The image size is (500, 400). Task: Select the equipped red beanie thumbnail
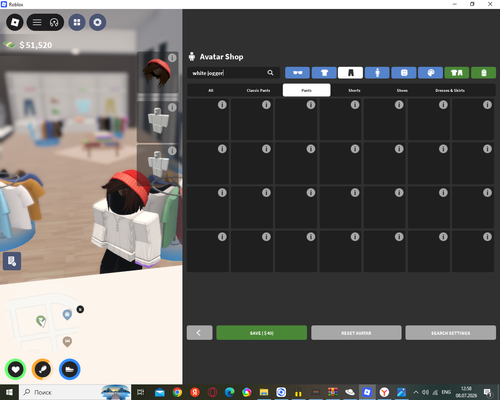(157, 73)
